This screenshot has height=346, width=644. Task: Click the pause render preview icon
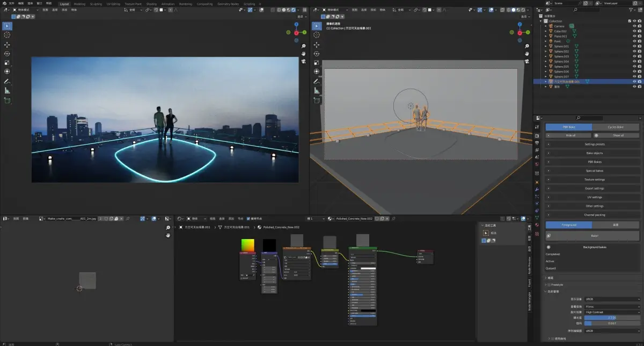[x=305, y=10]
